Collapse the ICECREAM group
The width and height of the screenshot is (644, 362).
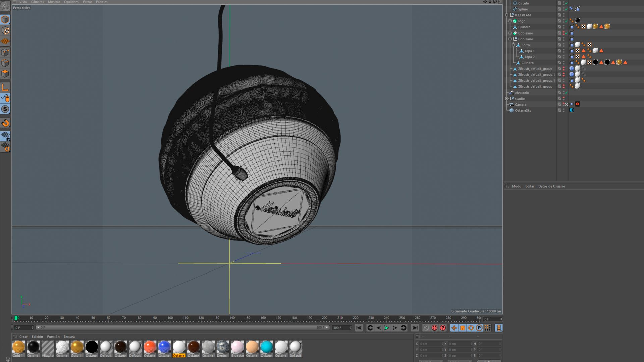click(507, 15)
